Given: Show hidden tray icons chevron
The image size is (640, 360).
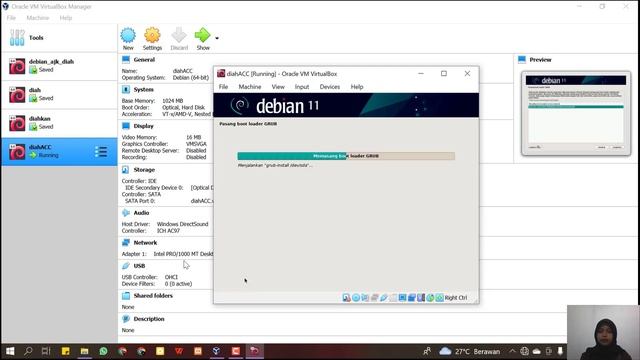Looking at the screenshot, I should (512, 351).
